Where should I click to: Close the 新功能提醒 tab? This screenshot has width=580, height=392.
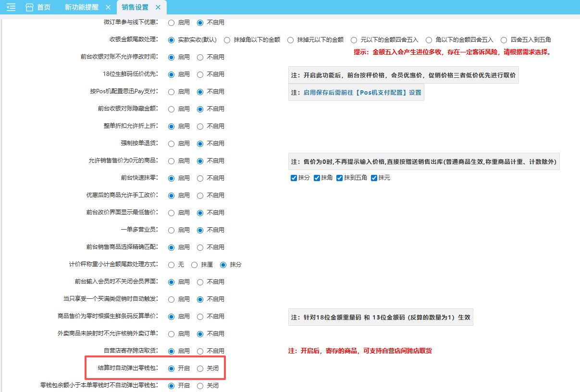(108, 7)
